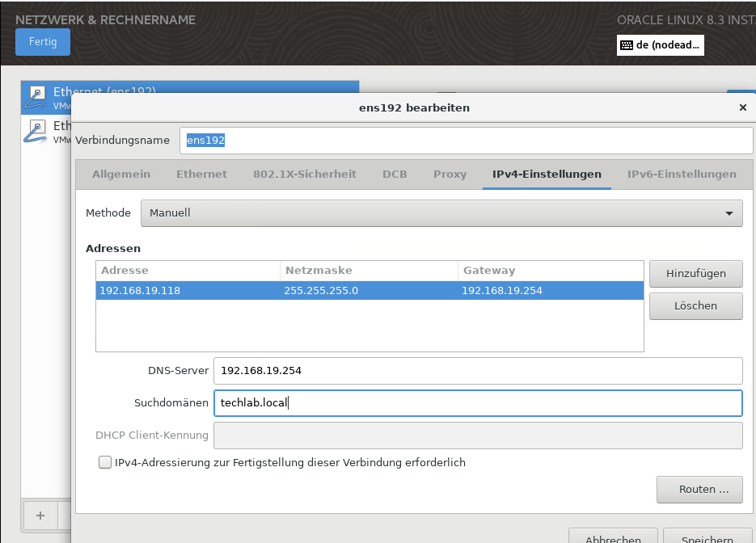Image resolution: width=756 pixels, height=543 pixels.
Task: Switch to IPv6-Einstellungen tab
Action: 681,175
